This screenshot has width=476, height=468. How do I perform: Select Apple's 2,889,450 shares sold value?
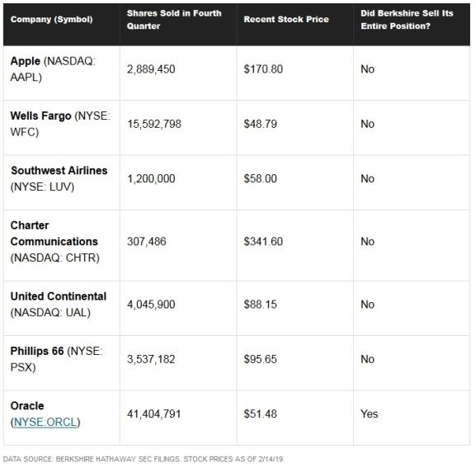151,69
